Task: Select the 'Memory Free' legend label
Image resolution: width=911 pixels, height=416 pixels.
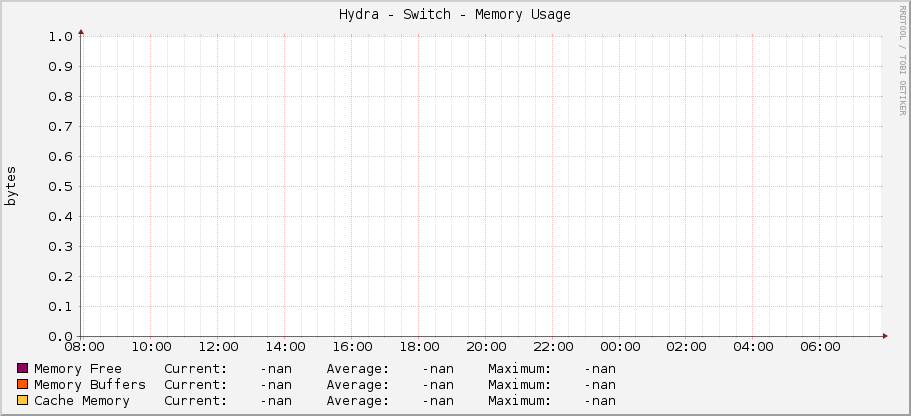Action: [78, 369]
